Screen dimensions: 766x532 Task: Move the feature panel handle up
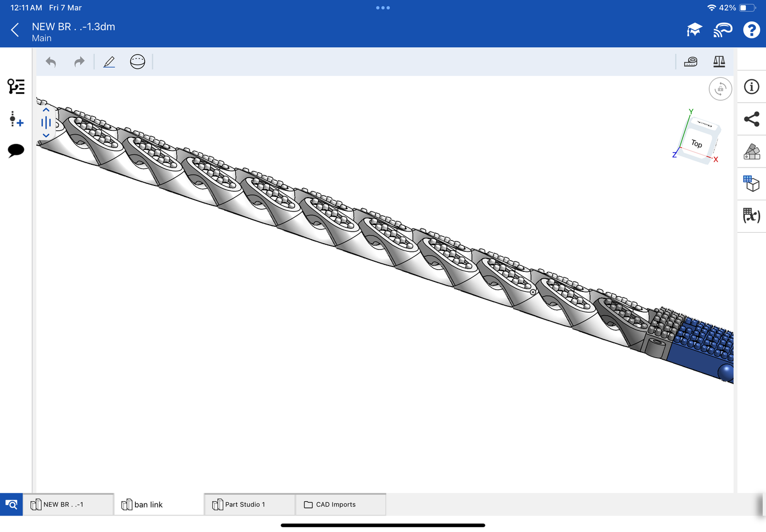[x=46, y=110]
